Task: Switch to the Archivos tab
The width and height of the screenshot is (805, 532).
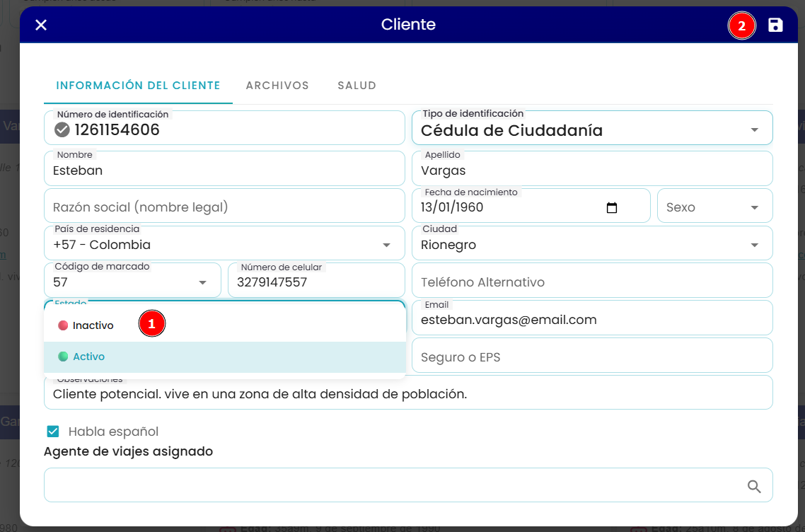Action: click(277, 85)
